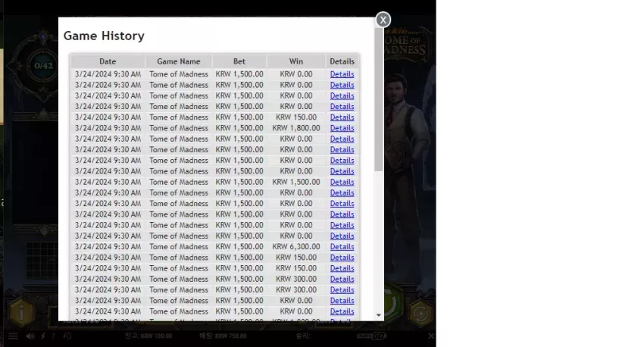The width and height of the screenshot is (644, 347).
Task: Toggle the sound speaker icon
Action: 30,336
